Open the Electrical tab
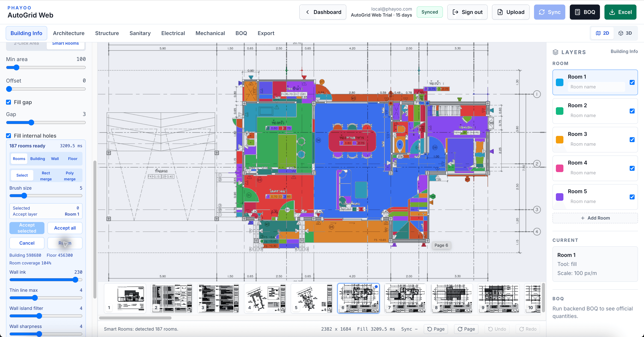The image size is (644, 337). (x=173, y=33)
